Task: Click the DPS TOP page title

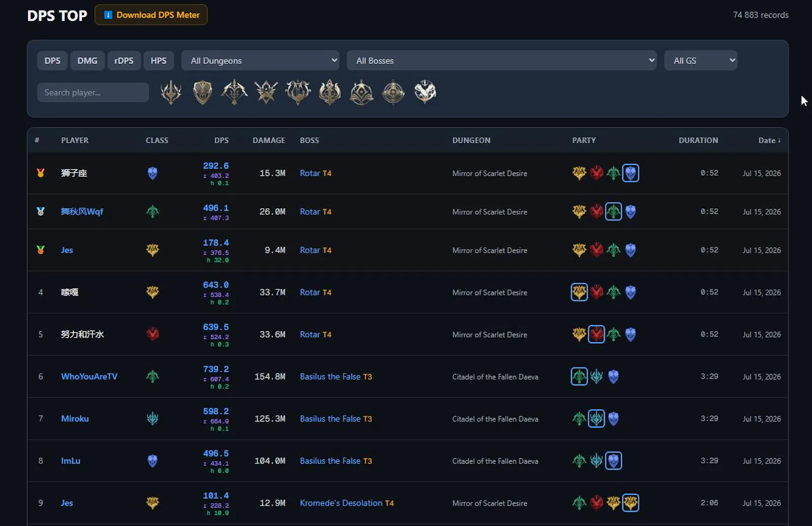Action: 57,16
